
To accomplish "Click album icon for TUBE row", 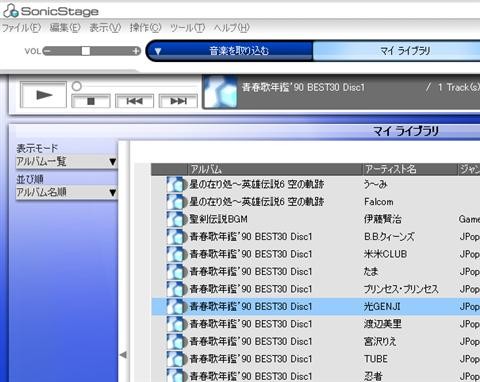I will [x=175, y=359].
